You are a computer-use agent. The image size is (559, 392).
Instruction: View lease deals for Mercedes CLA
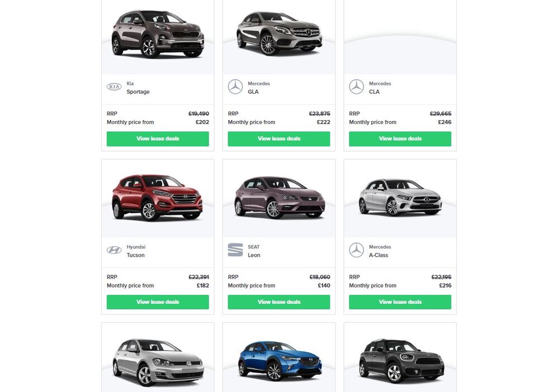point(400,139)
